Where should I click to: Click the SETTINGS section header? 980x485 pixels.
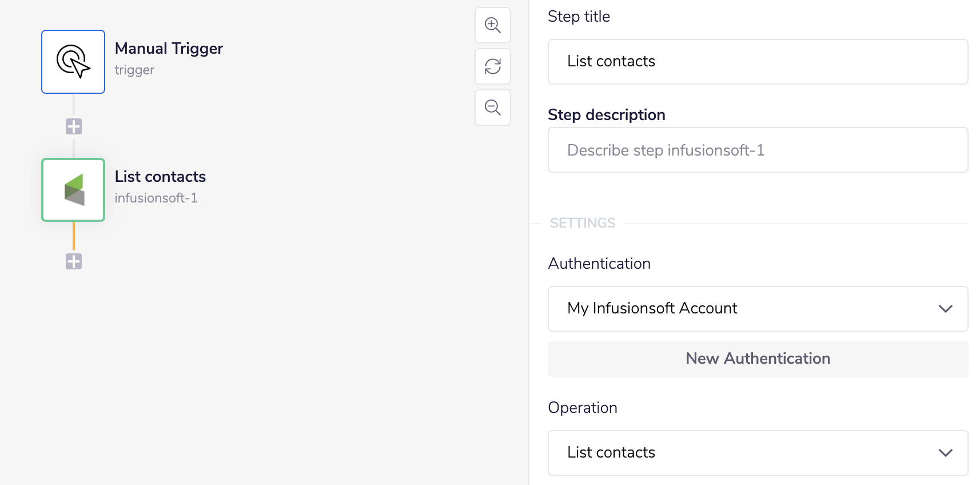583,223
